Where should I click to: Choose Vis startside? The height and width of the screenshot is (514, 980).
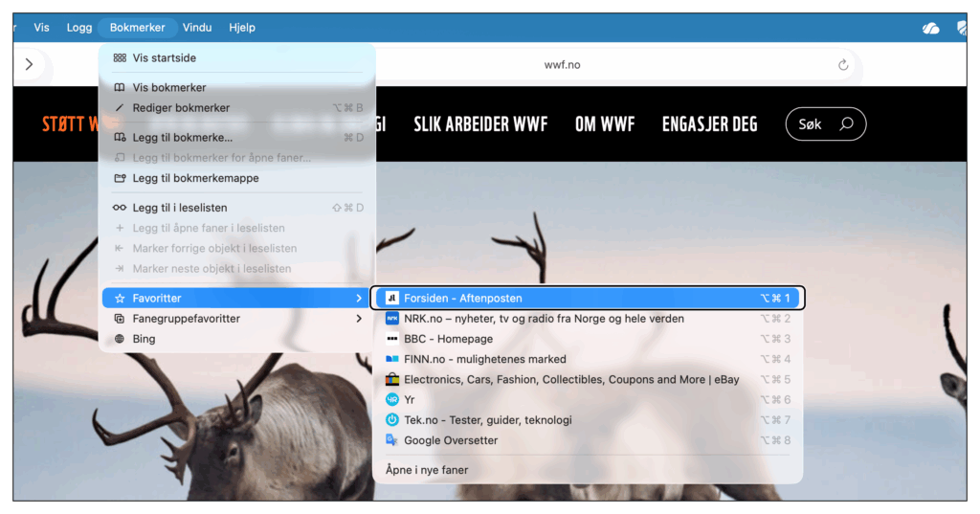[x=237, y=58]
